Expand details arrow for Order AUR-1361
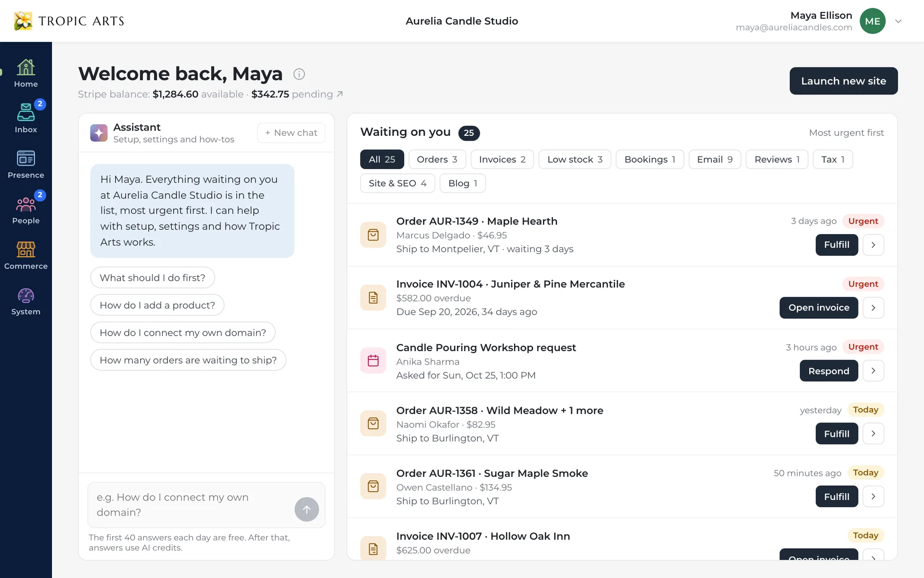The height and width of the screenshot is (578, 924). point(873,497)
